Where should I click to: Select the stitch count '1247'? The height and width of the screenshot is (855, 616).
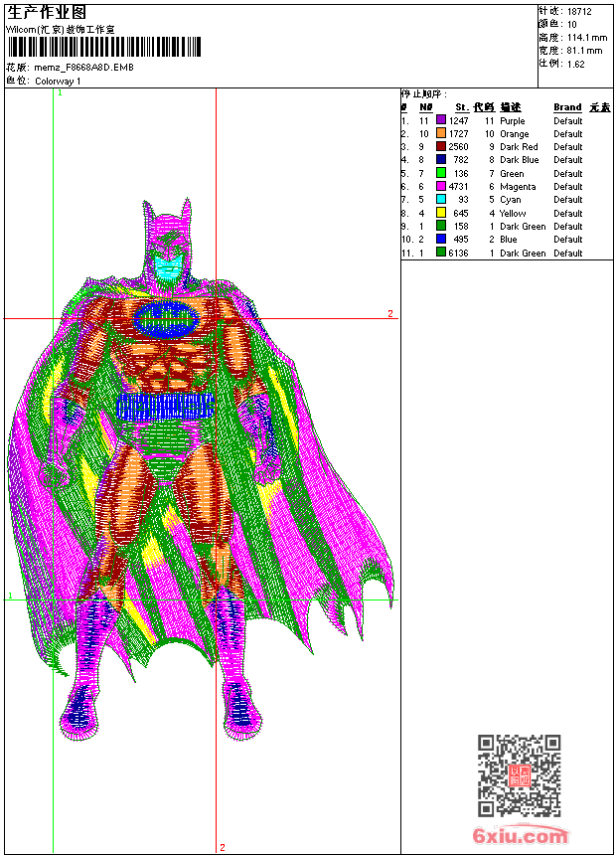[x=458, y=120]
